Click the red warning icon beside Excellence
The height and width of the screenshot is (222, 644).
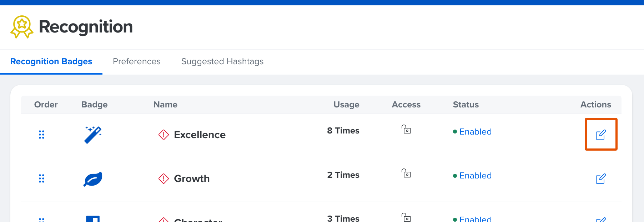point(163,135)
